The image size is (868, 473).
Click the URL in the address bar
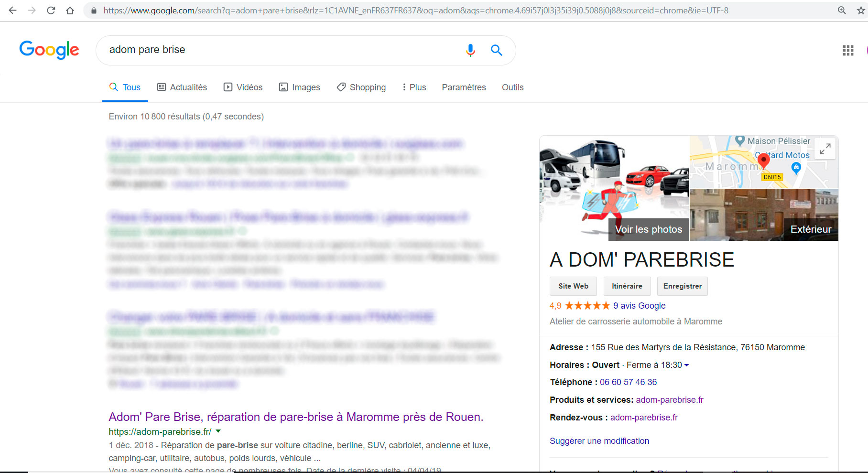(416, 11)
